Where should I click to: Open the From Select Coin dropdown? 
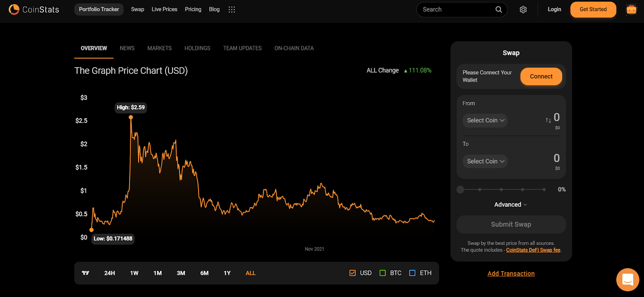[x=485, y=120]
